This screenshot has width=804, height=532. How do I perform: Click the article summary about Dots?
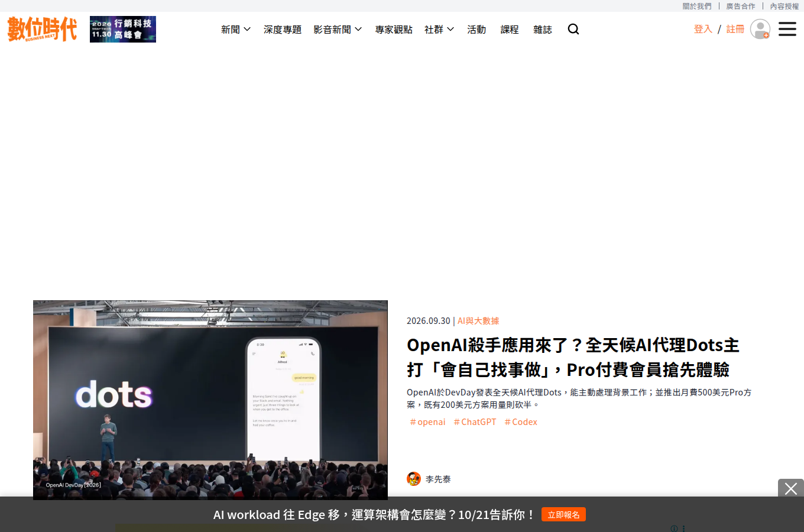579,398
